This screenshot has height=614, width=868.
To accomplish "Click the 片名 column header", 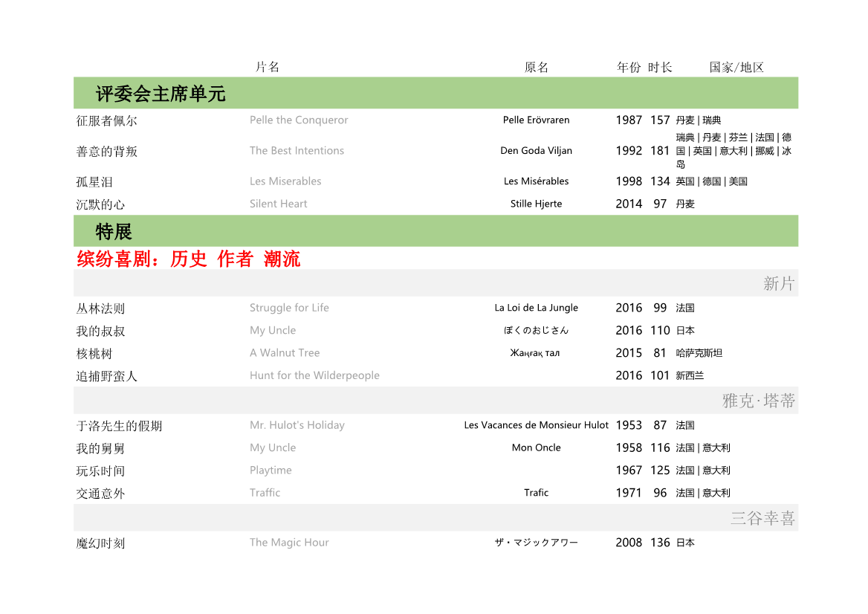I will coord(268,67).
